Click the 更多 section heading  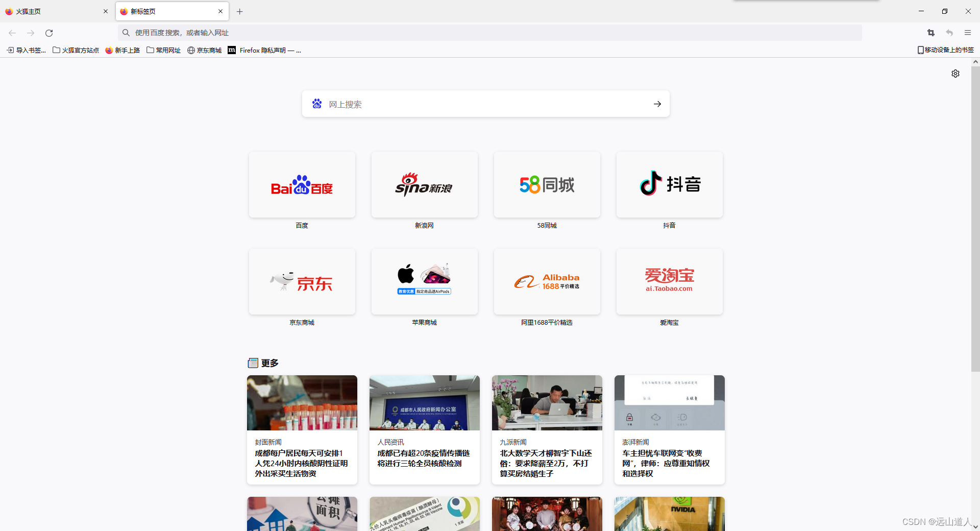click(270, 363)
